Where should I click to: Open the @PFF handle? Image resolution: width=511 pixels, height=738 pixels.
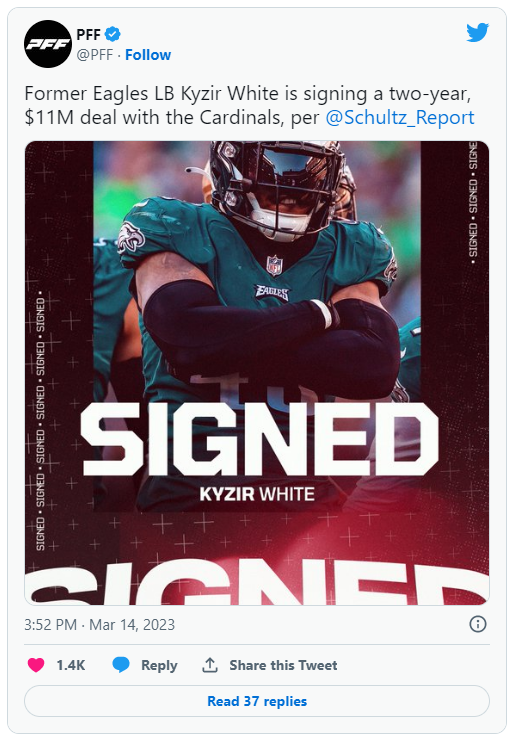tap(95, 55)
